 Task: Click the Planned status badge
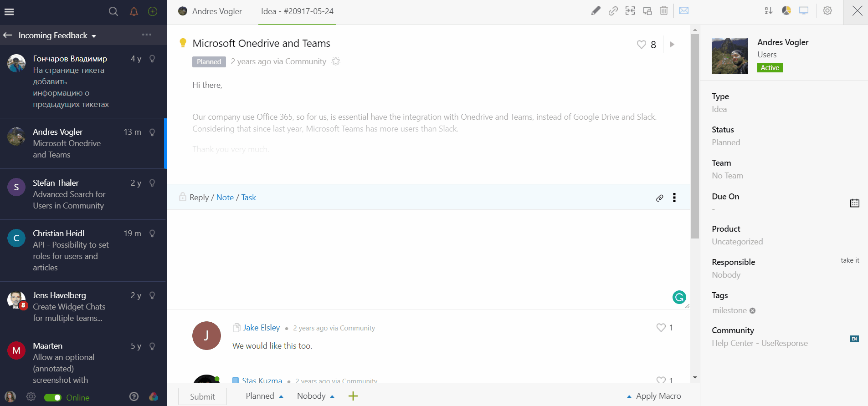(209, 62)
